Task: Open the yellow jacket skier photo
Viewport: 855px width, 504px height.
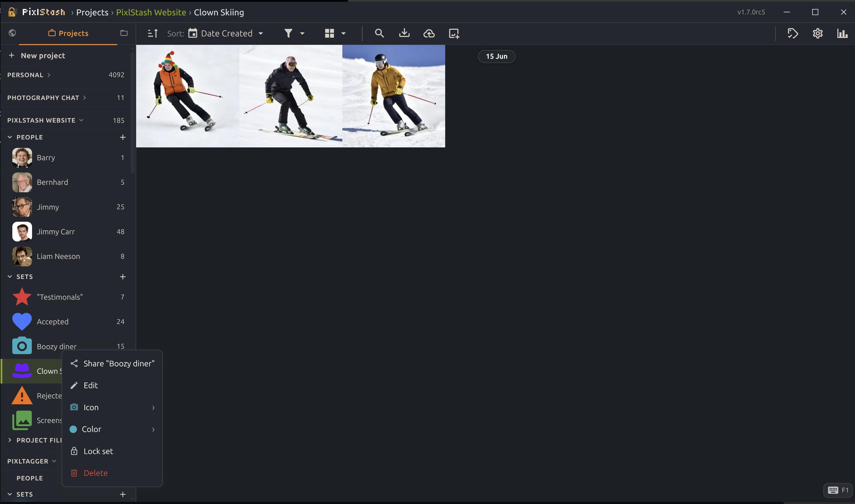Action: click(x=394, y=96)
